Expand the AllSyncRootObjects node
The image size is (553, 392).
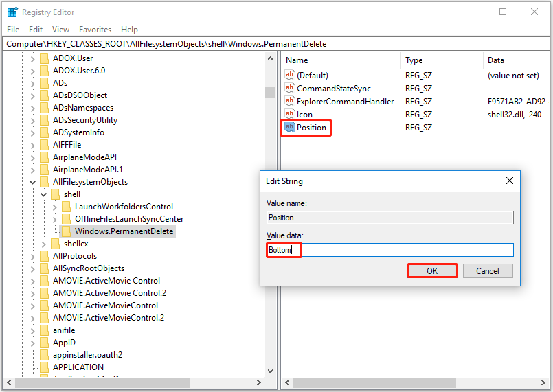[x=33, y=269]
